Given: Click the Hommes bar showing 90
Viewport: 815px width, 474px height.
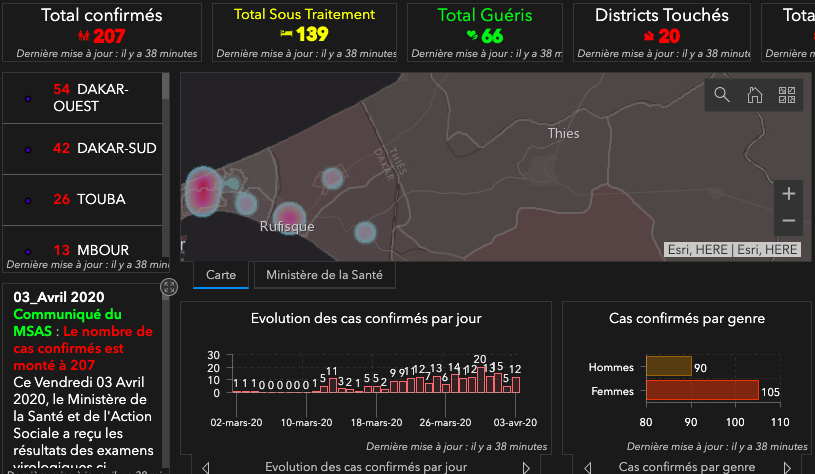Looking at the screenshot, I should click(668, 366).
